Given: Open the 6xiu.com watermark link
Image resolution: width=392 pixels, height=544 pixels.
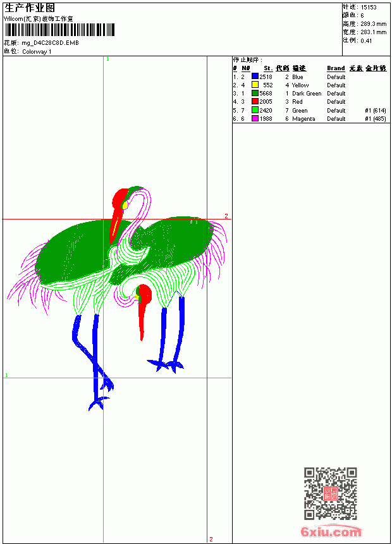Looking at the screenshot, I should coord(331,531).
